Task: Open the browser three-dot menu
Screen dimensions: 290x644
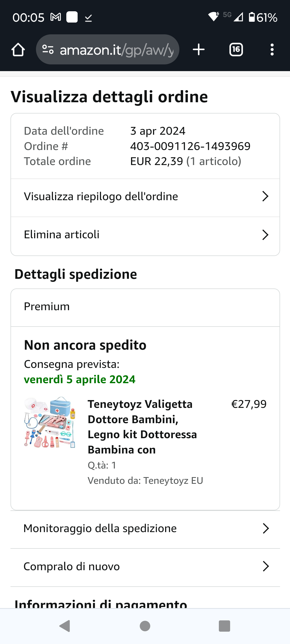Action: pos(272,50)
